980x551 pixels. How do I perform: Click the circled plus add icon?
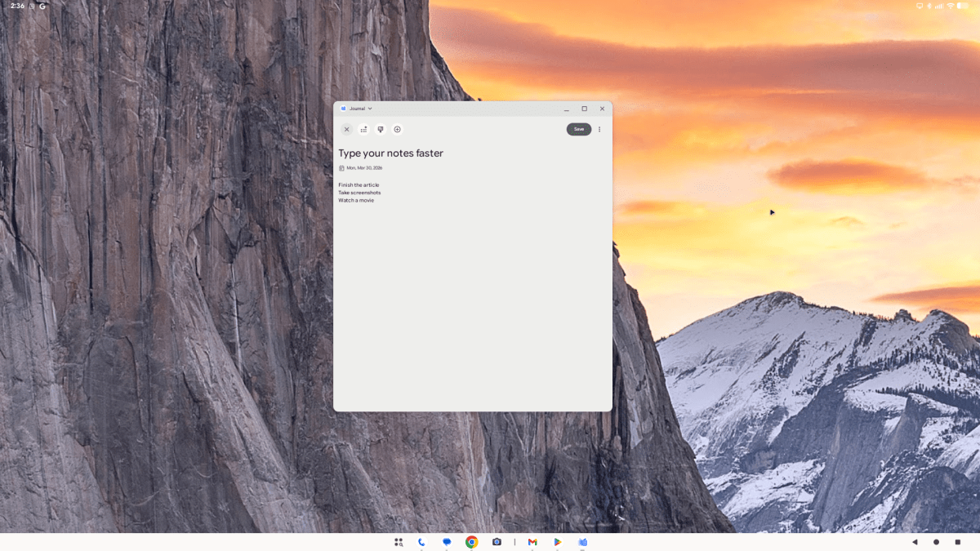click(x=398, y=129)
